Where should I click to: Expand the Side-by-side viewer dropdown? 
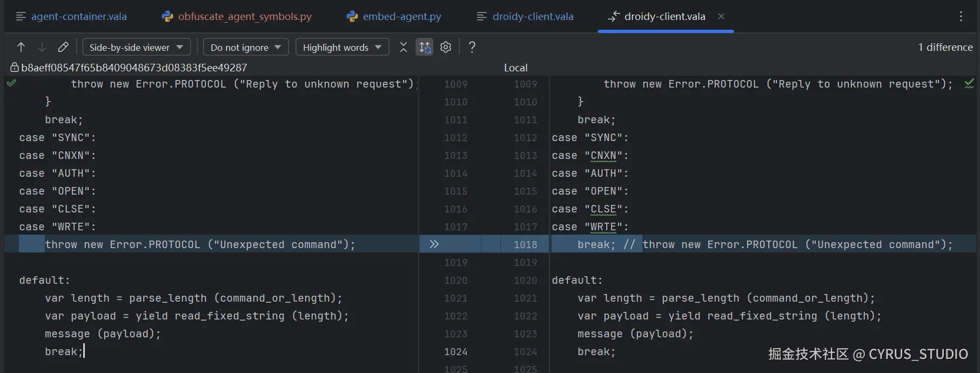pyautogui.click(x=136, y=47)
